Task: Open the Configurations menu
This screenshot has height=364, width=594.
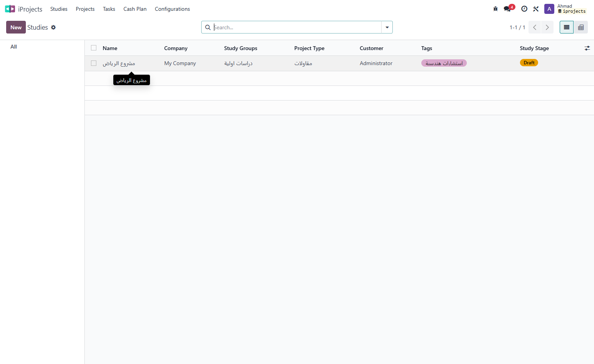Action: 172,9
